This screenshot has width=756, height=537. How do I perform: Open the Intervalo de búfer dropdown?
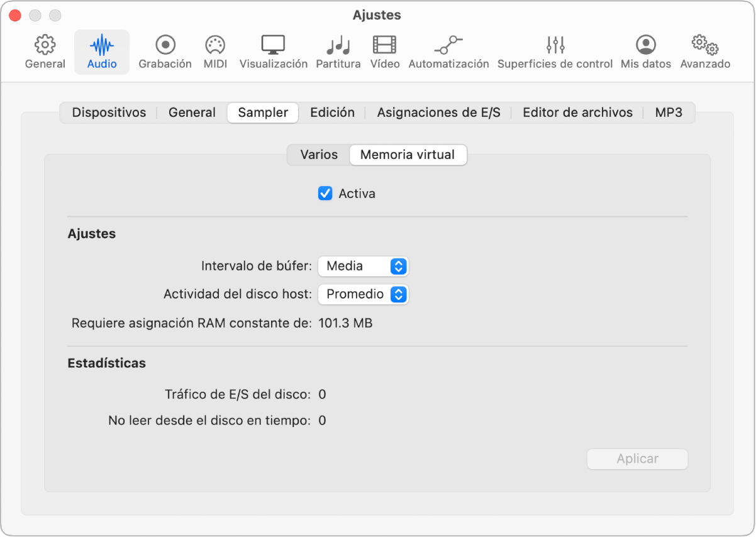(x=364, y=266)
